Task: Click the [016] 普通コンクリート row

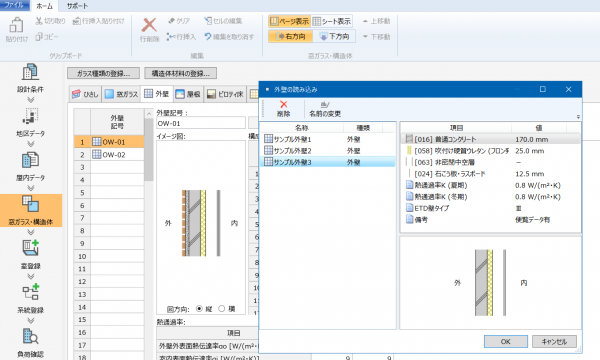Action: coord(490,139)
